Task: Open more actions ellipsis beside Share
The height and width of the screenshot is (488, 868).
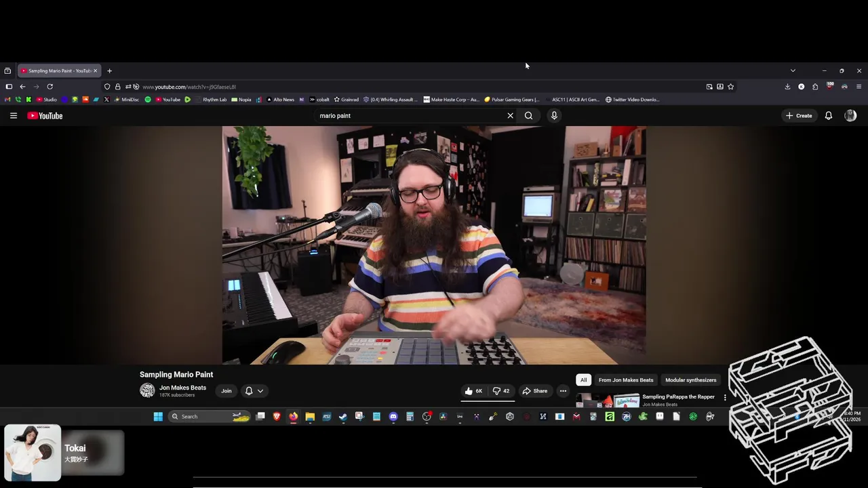Action: tap(563, 391)
